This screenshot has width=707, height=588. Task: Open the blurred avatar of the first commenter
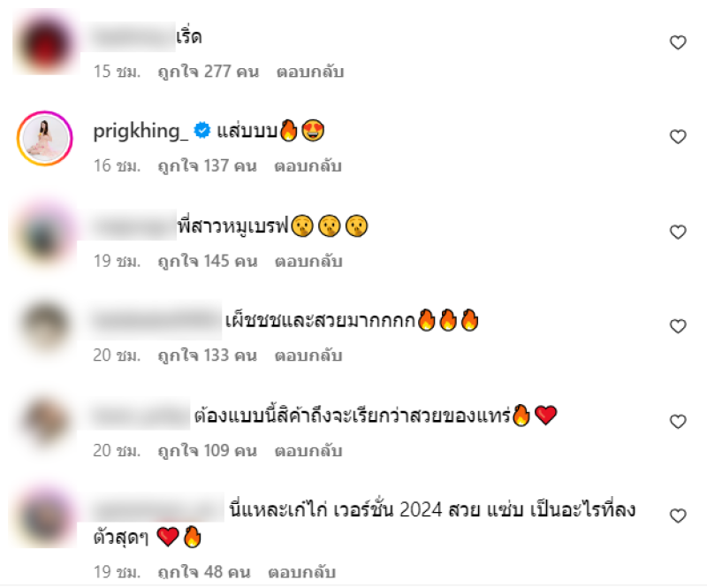coord(45,44)
